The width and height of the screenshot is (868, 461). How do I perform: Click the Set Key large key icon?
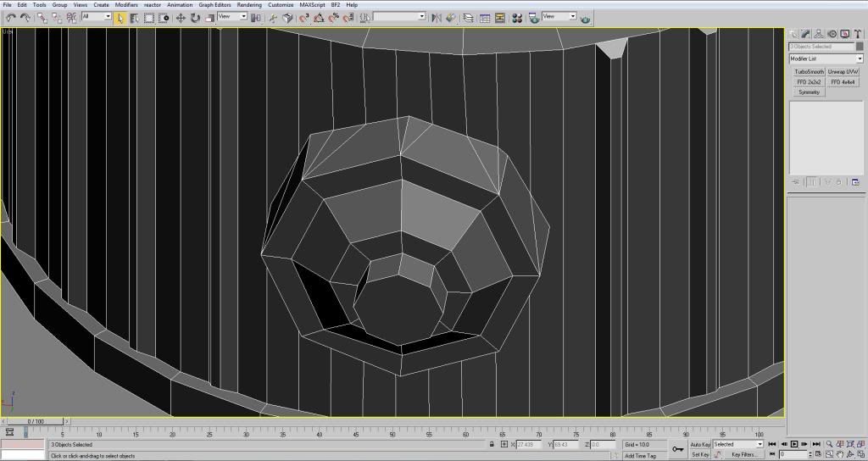[677, 449]
